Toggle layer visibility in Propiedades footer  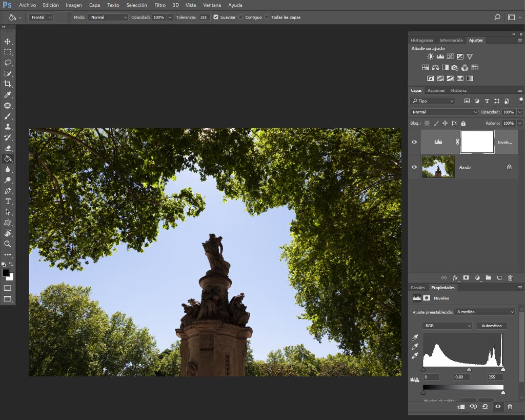498,407
